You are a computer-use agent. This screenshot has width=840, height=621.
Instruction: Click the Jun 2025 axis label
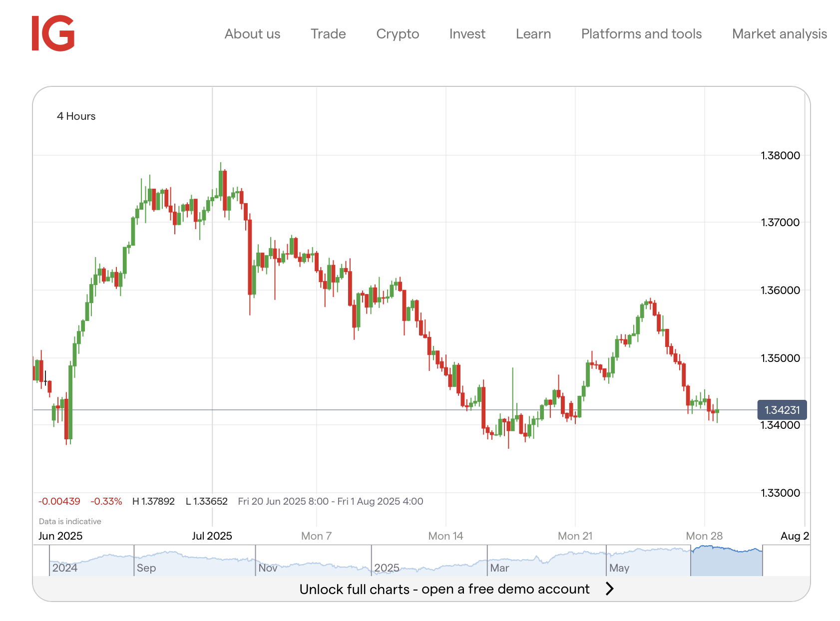60,536
